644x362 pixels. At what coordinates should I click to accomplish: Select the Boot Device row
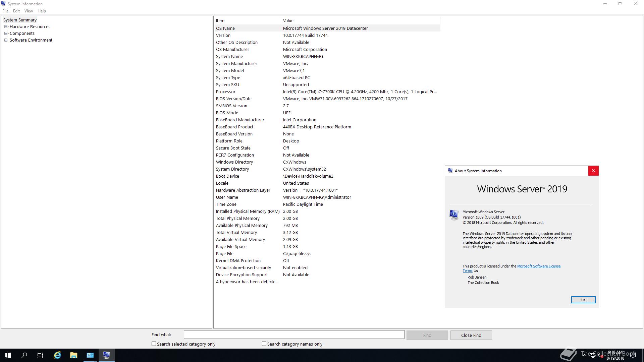327,176
